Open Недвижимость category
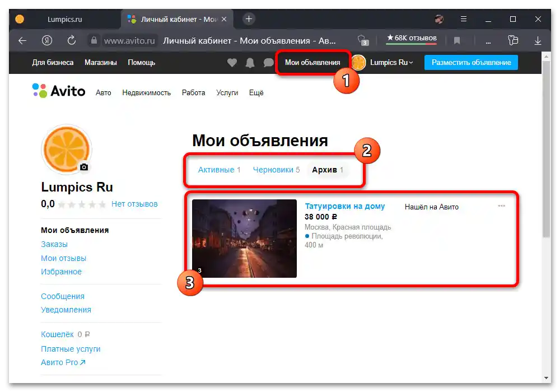This screenshot has width=560, height=392. pos(146,93)
